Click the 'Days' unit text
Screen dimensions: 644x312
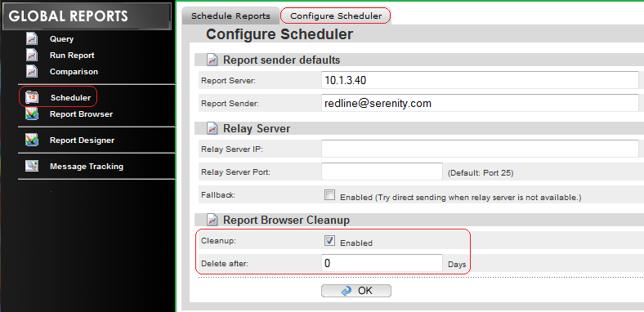click(457, 265)
